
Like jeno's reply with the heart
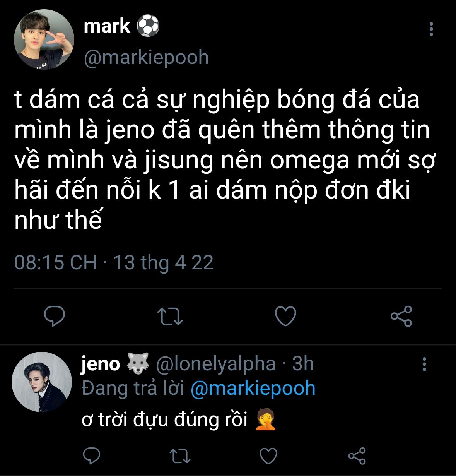268,456
